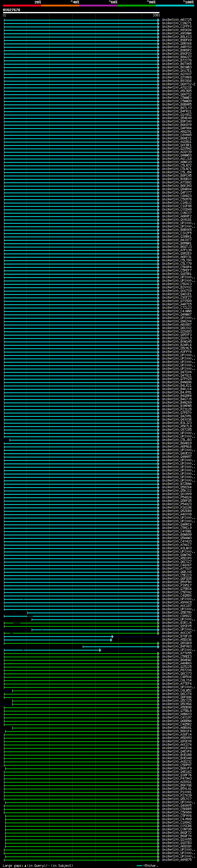
Task: Choose hit UniRef100_B8LKI3
Action: (x=177, y=37)
